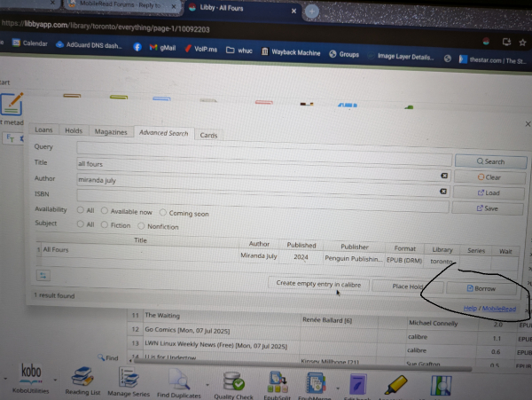Switch to the Cards tab

tap(208, 135)
